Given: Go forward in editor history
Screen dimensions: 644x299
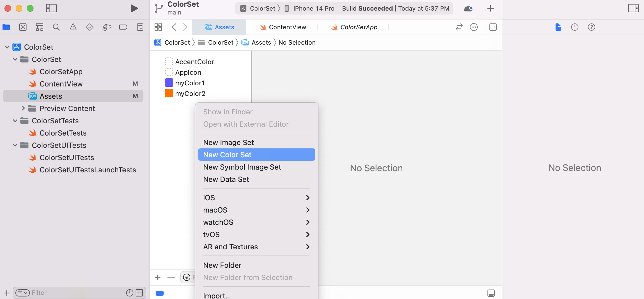Looking at the screenshot, I should [185, 27].
